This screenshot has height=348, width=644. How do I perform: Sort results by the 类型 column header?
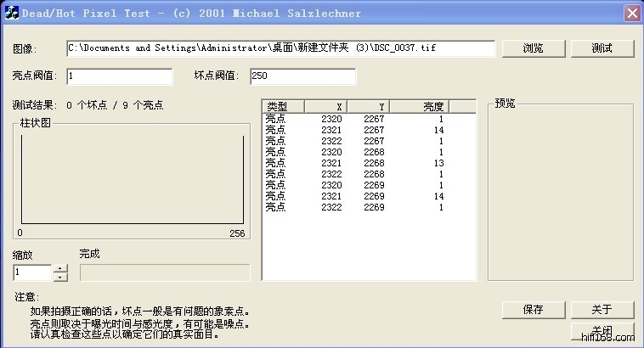coord(283,106)
